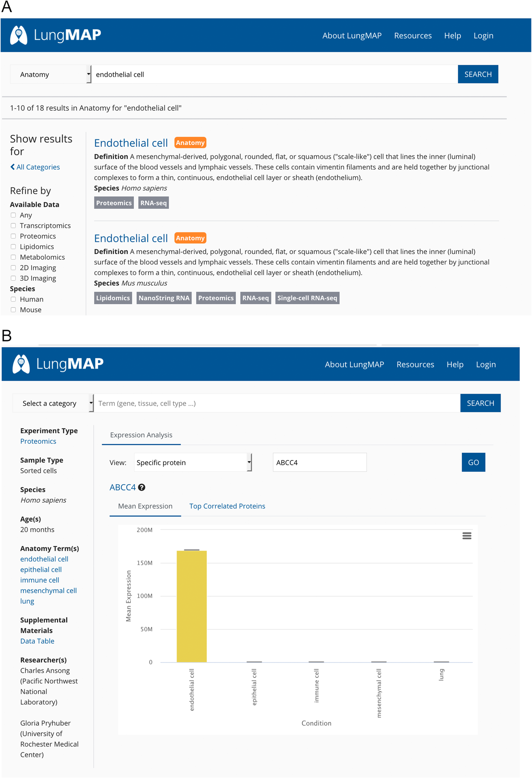The image size is (532, 778).
Task: Check the Any available data checkbox
Action: pyautogui.click(x=13, y=215)
